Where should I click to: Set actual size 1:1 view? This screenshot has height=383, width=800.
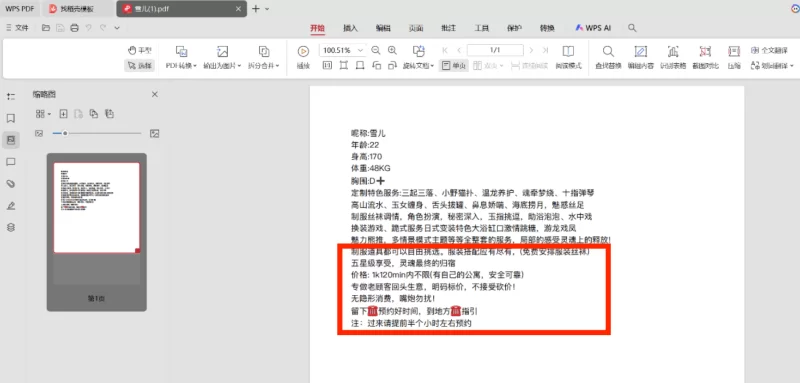327,65
